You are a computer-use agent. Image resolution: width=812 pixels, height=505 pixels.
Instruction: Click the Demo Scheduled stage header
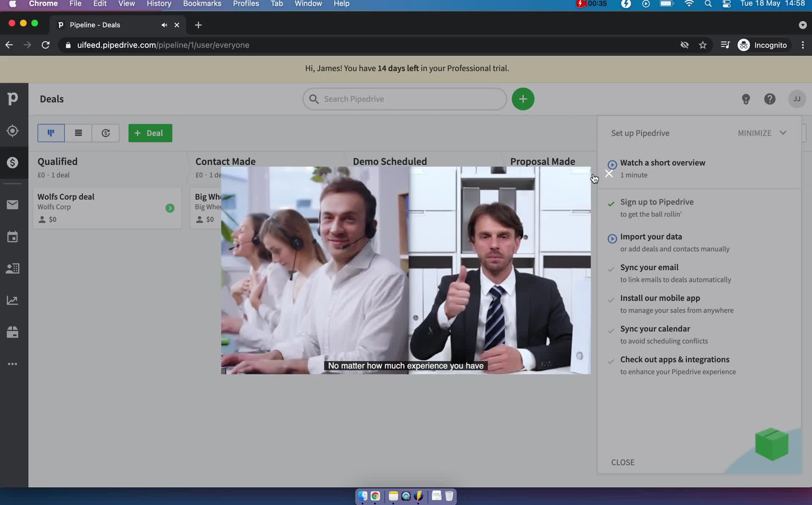390,162
